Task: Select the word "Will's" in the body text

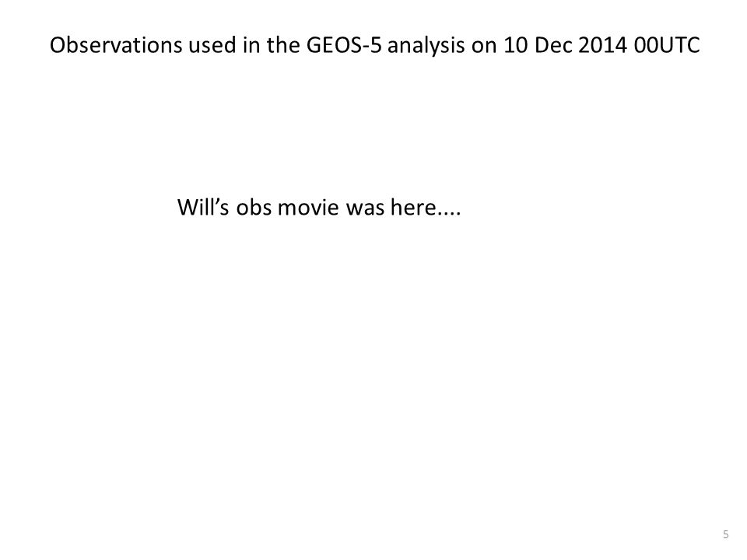Action: click(203, 207)
